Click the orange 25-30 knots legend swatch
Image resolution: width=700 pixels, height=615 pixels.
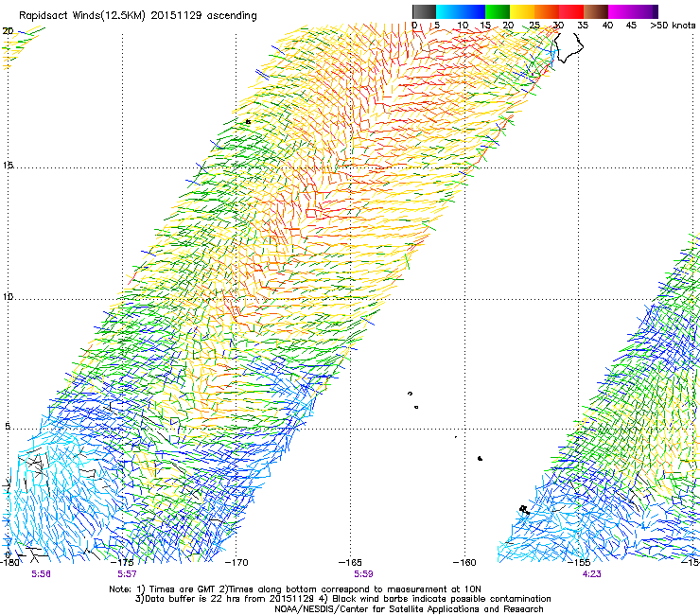[x=547, y=11]
